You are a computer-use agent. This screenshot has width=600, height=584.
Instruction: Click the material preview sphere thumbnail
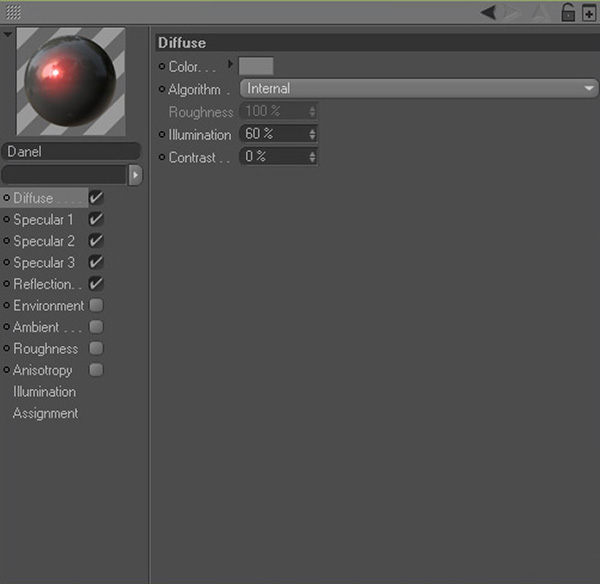tap(71, 81)
